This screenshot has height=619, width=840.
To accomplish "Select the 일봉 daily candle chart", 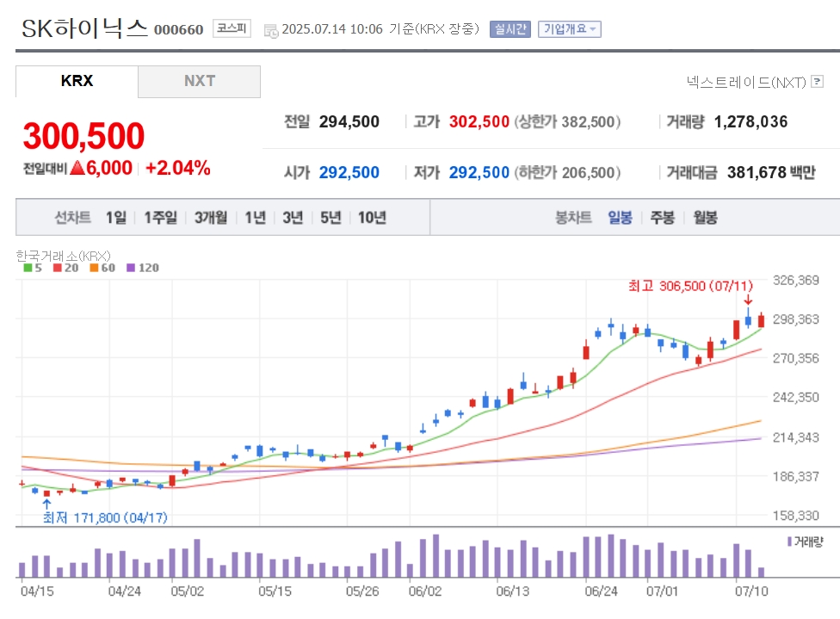I will coord(620,218).
